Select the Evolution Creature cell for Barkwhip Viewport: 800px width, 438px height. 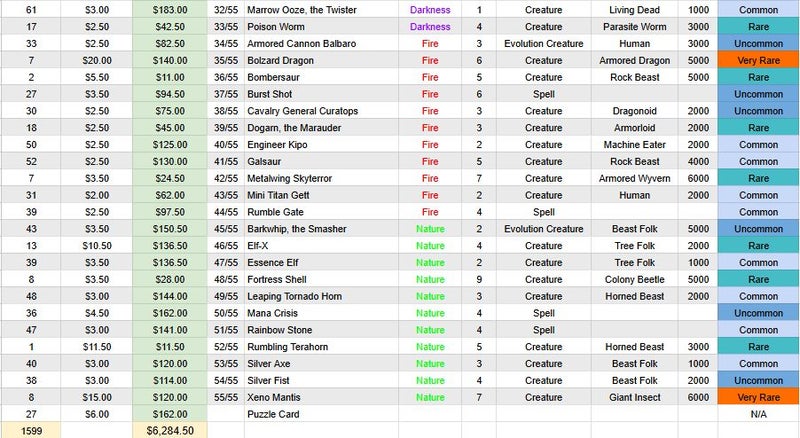[543, 229]
